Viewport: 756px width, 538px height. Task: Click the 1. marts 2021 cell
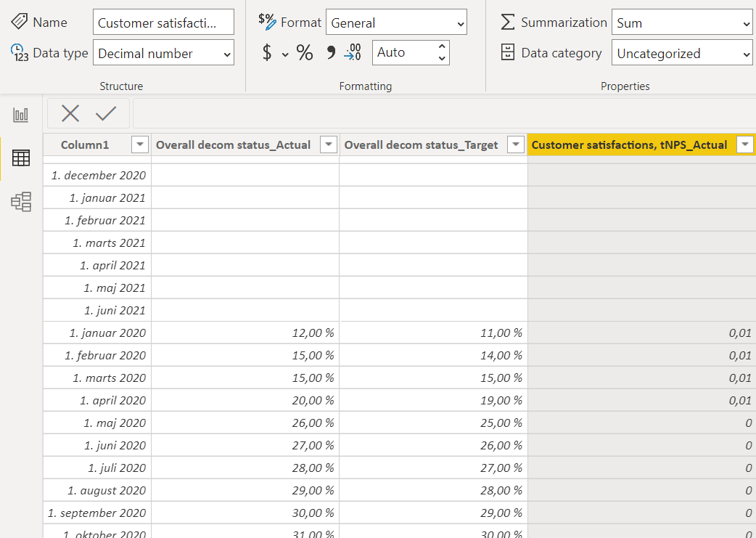click(x=97, y=242)
